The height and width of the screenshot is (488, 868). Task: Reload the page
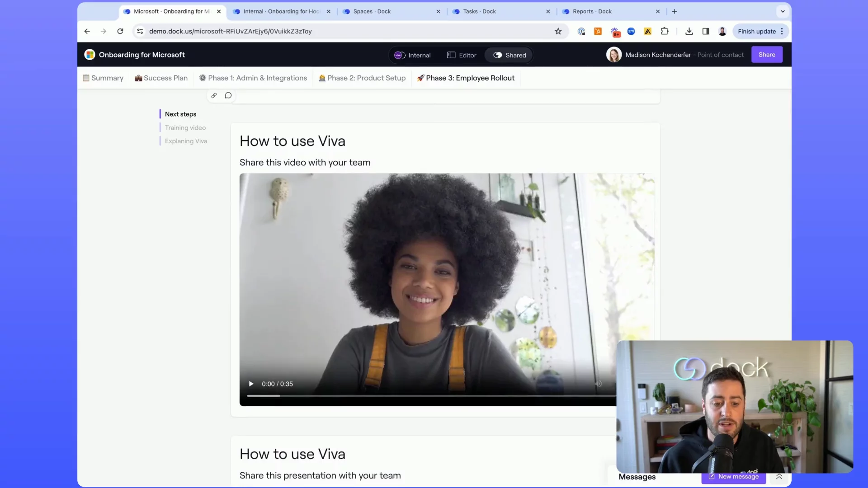point(120,31)
